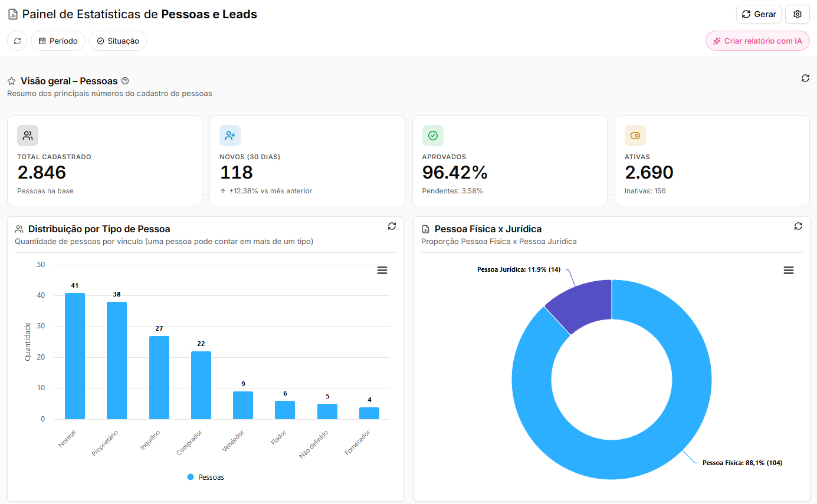Click the Não definido bar
This screenshot has height=504, width=817.
(327, 411)
